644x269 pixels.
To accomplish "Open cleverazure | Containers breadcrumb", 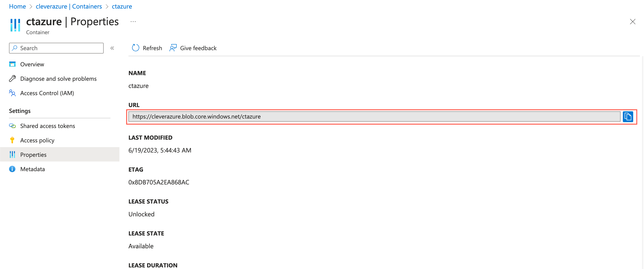I will pos(69,6).
